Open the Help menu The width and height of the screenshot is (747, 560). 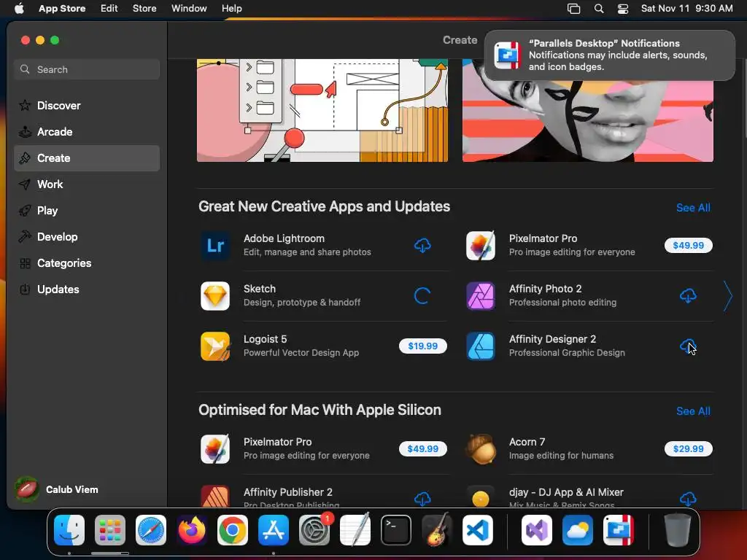231,8
